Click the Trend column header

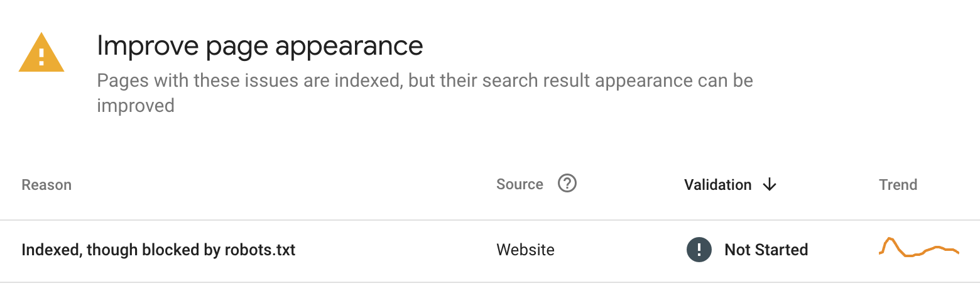pos(898,185)
